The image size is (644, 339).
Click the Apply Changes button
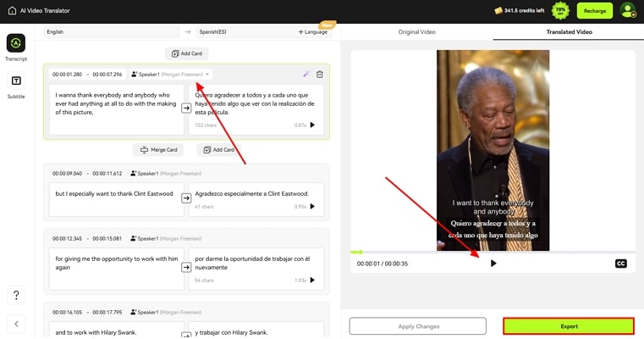coord(418,326)
